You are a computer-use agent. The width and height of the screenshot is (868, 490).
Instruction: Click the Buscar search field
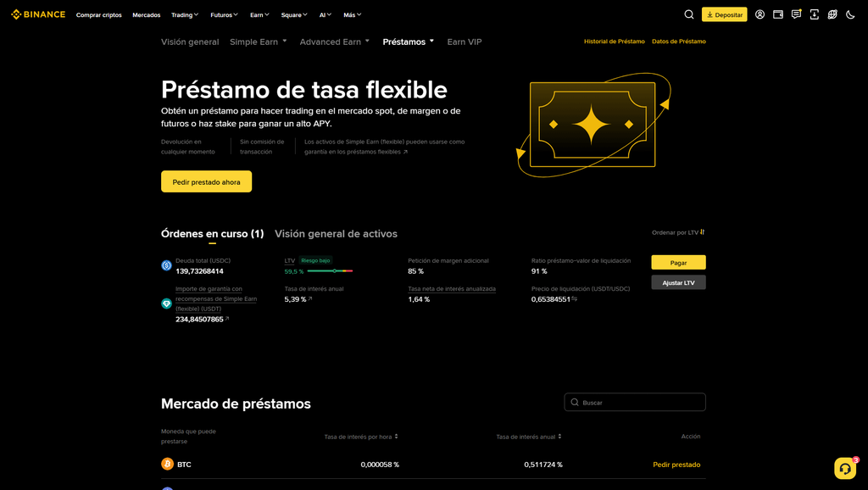tap(634, 402)
